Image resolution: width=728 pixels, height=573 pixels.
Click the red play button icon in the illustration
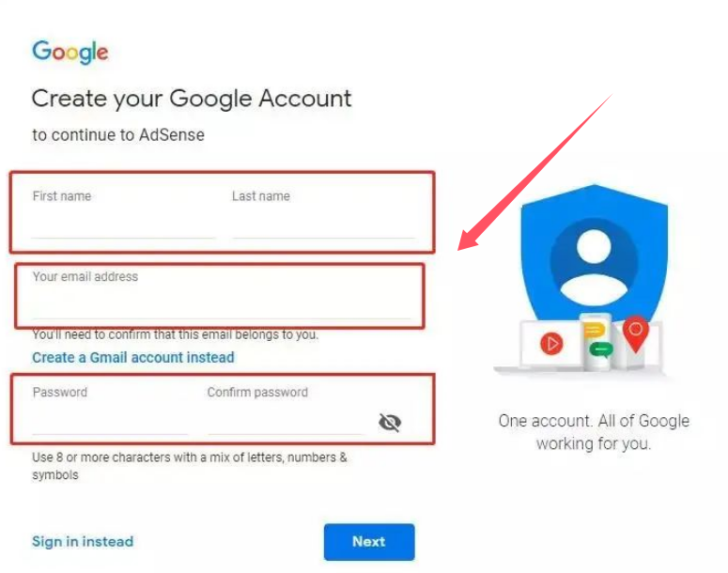tap(551, 344)
